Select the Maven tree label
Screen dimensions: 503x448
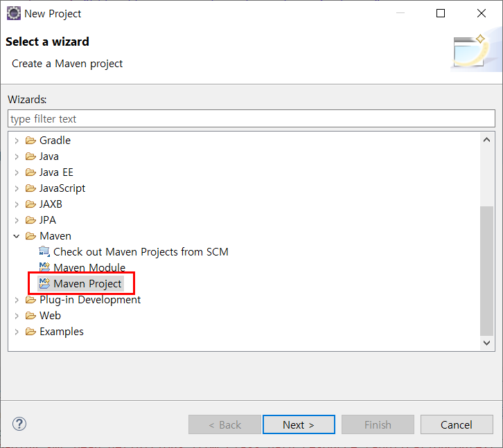(55, 236)
